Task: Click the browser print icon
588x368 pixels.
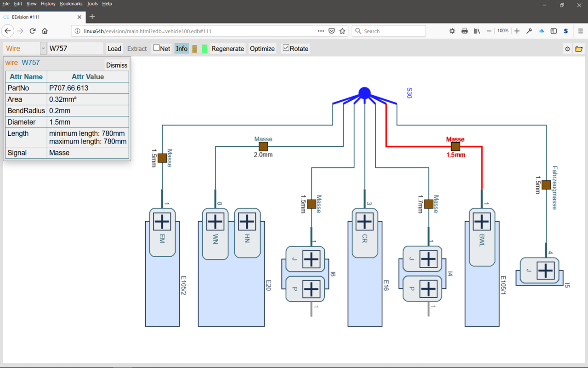Action: (464, 31)
